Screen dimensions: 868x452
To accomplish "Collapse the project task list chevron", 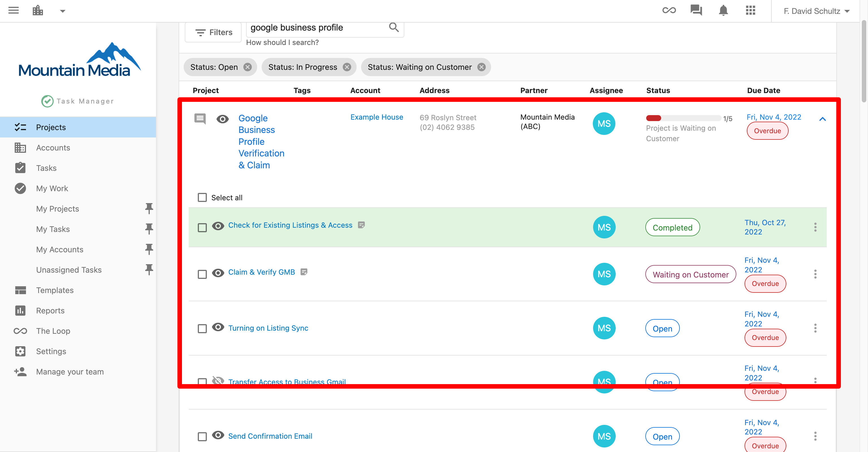I will [x=823, y=119].
